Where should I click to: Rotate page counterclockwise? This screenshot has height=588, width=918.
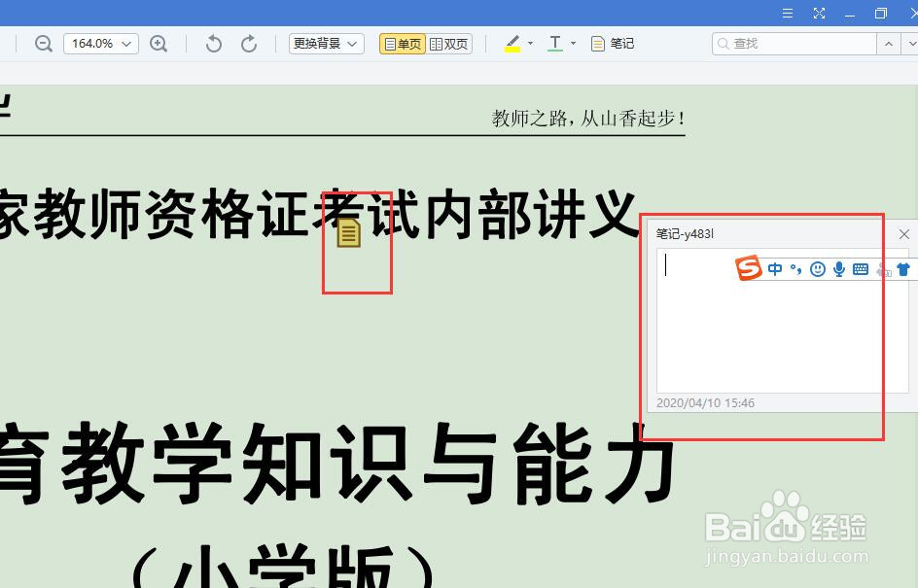point(214,44)
